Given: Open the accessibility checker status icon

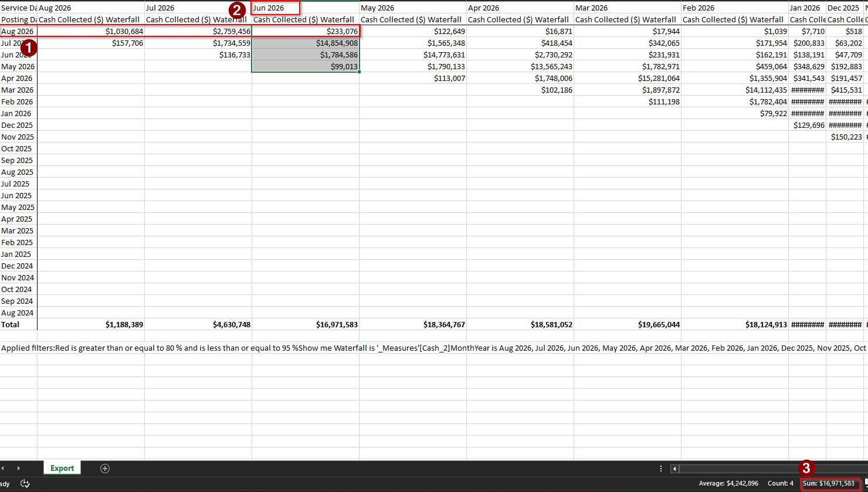Looking at the screenshot, I should pos(25,483).
